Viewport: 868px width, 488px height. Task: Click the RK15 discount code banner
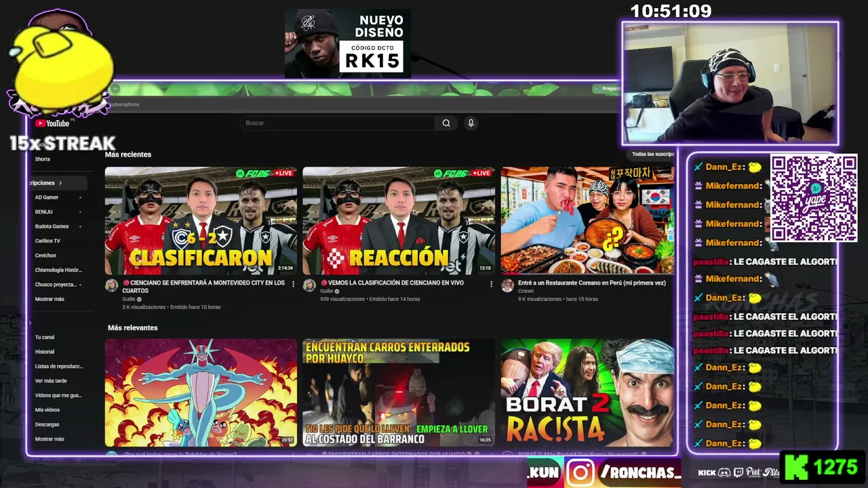(347, 43)
